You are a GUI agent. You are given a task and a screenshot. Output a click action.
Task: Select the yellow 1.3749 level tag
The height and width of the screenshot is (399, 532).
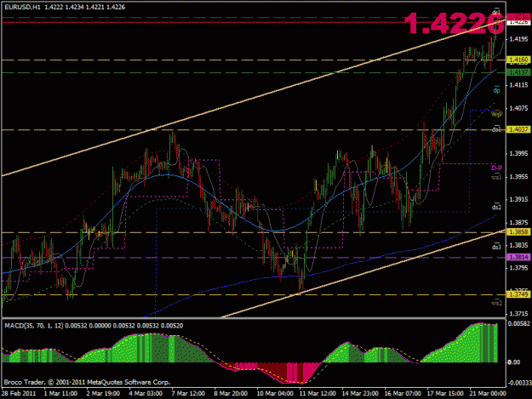pos(518,294)
